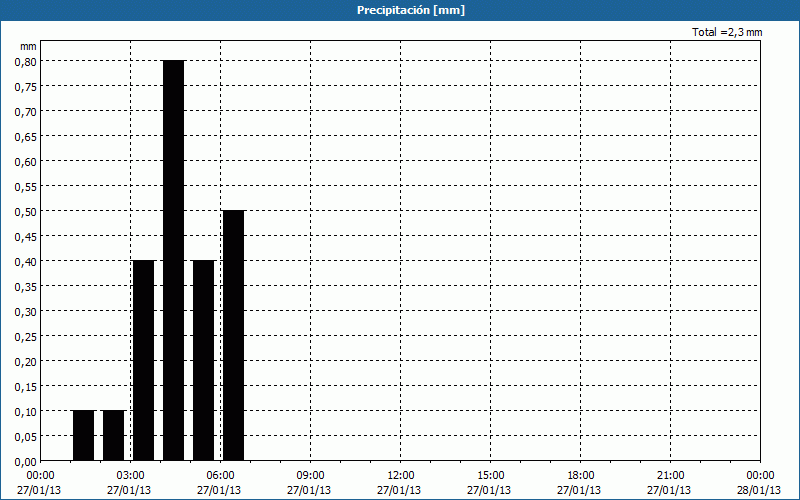
Task: Select the 0,35 y-axis label
Action: pyautogui.click(x=26, y=287)
